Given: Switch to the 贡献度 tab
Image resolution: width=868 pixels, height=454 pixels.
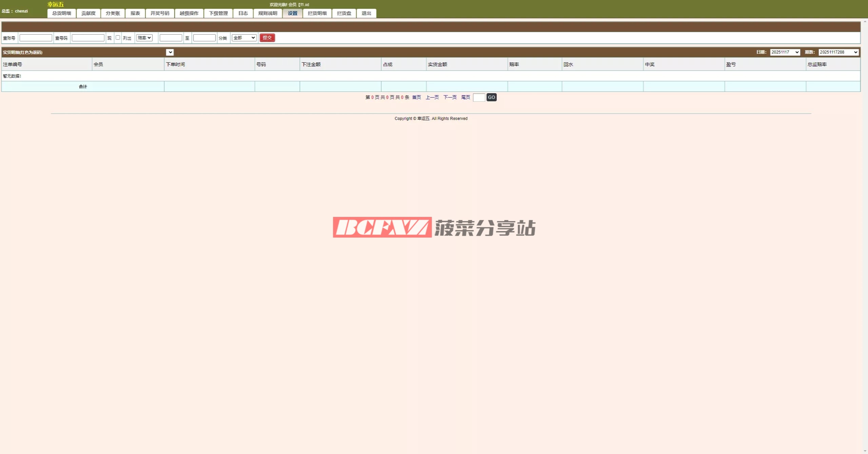Looking at the screenshot, I should (88, 13).
